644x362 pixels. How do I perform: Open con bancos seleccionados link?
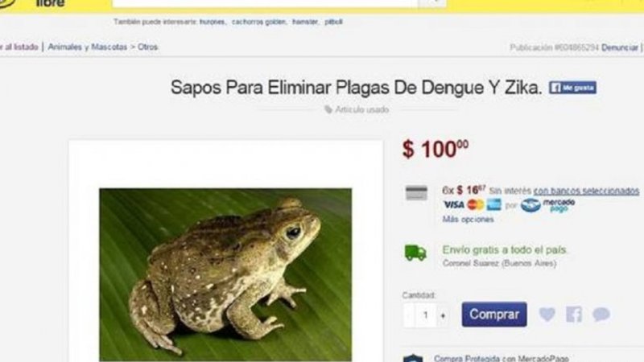coord(586,191)
